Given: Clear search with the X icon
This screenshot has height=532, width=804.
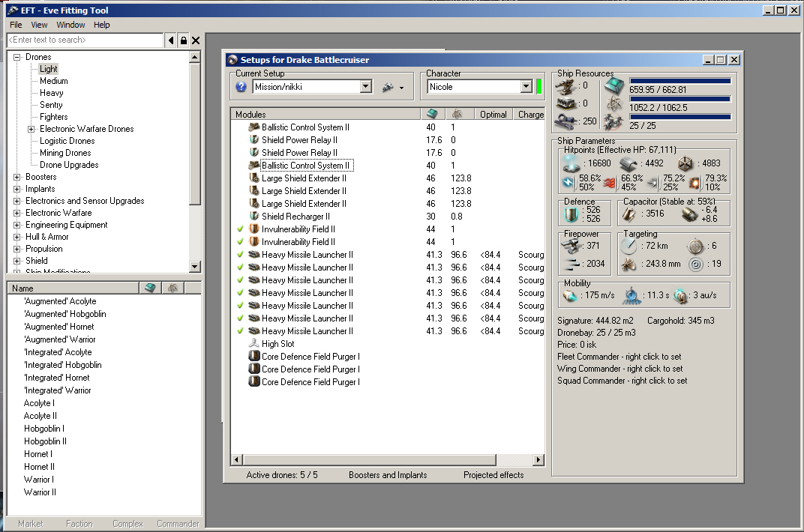Looking at the screenshot, I should point(196,40).
